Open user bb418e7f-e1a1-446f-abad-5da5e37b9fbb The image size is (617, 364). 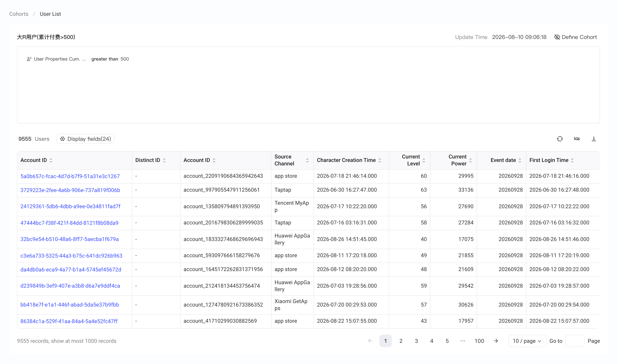coord(70,305)
